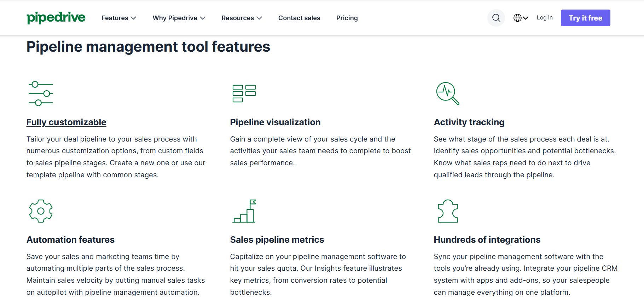The width and height of the screenshot is (644, 305).
Task: Click the sliders icon above Fully customizable
Action: (41, 93)
